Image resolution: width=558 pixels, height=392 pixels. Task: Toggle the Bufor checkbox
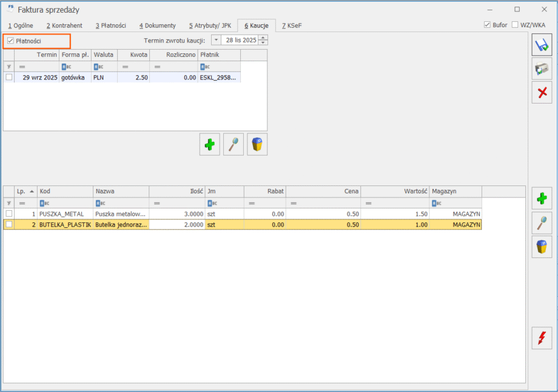pos(487,25)
